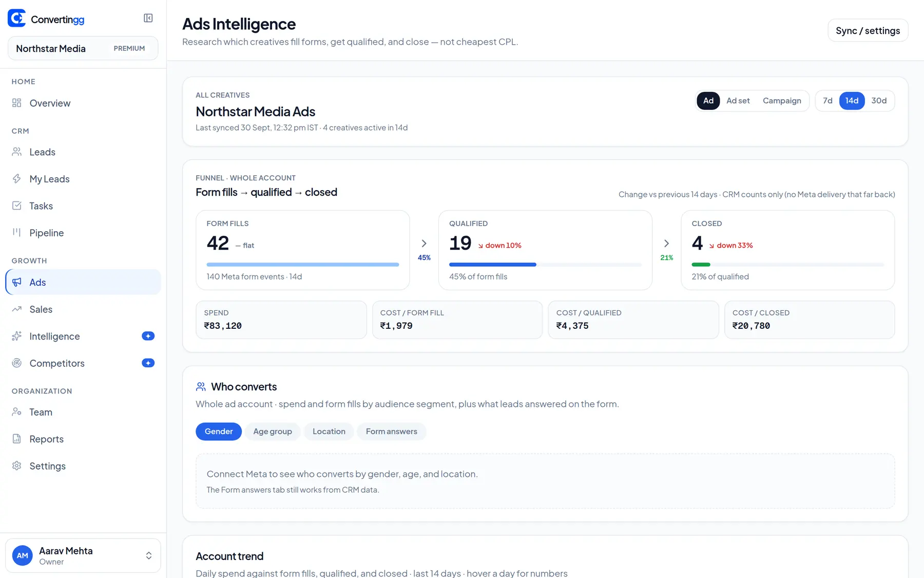The height and width of the screenshot is (578, 924).
Task: Click the Settings gear icon
Action: coord(17,466)
